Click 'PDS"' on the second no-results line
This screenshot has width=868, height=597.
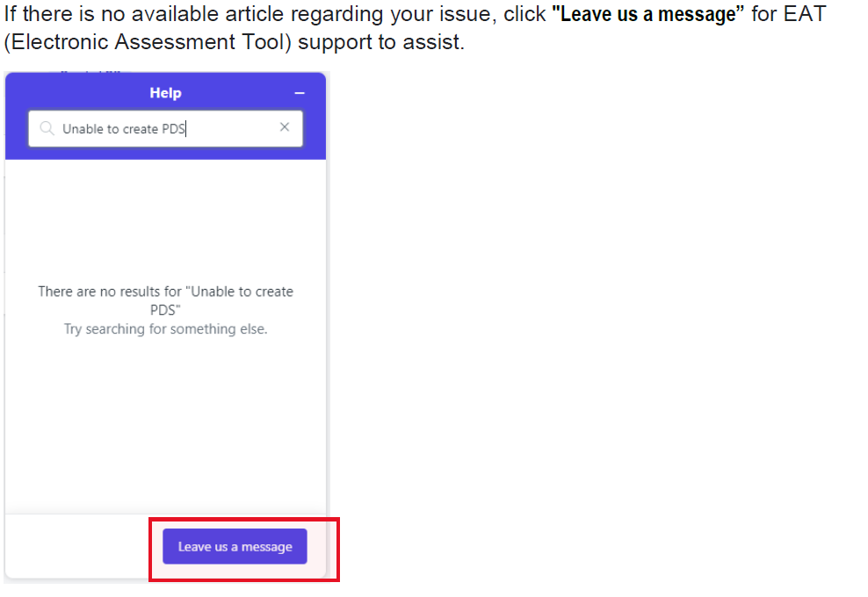[165, 310]
